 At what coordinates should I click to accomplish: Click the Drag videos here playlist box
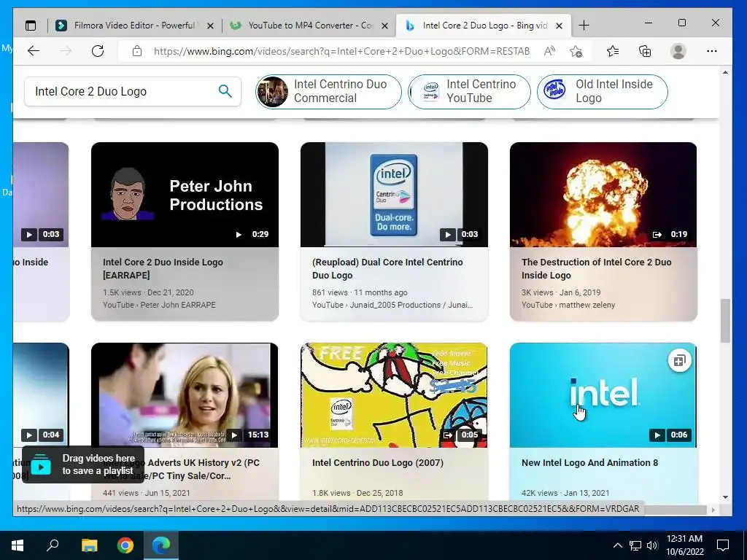tap(83, 464)
